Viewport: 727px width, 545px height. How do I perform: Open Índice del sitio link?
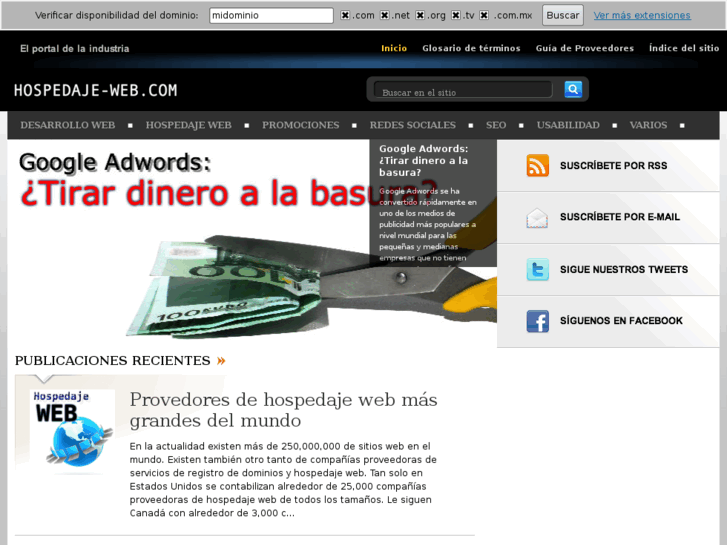tap(684, 48)
